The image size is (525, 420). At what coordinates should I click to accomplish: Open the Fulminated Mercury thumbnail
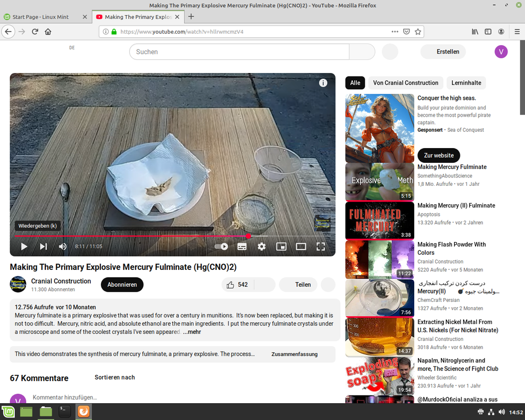380,220
